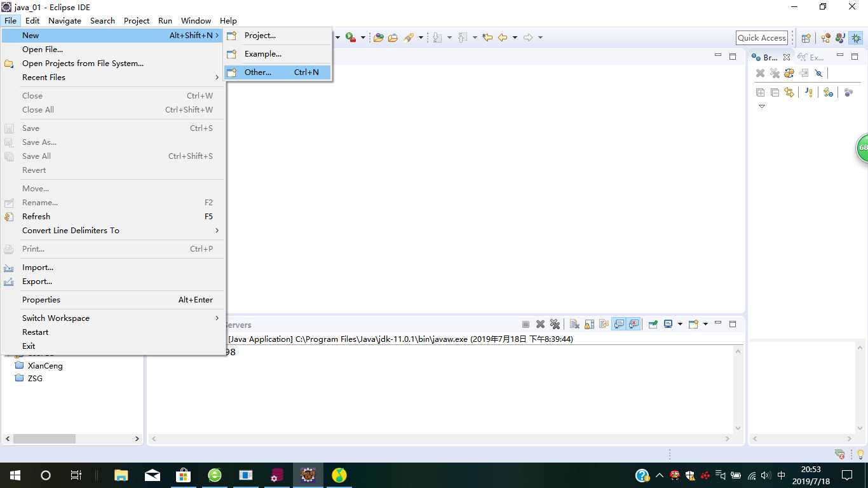Click the Back navigation arrow

pos(502,37)
